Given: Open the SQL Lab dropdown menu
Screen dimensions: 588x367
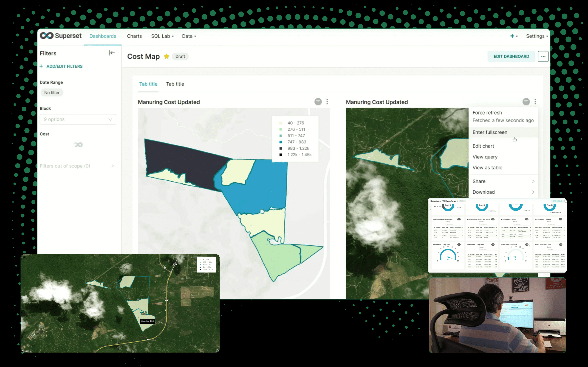Looking at the screenshot, I should pos(162,36).
